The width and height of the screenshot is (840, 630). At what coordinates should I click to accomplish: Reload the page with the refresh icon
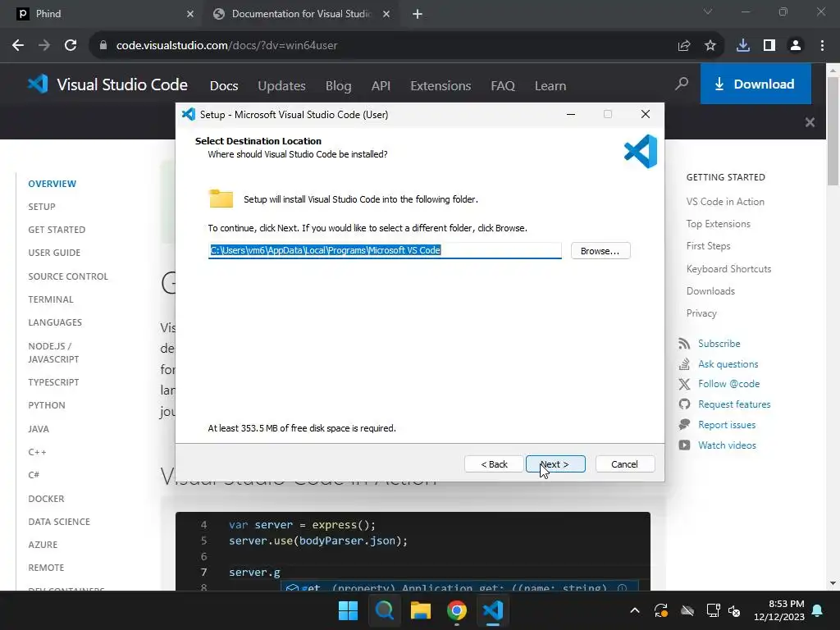coord(71,46)
